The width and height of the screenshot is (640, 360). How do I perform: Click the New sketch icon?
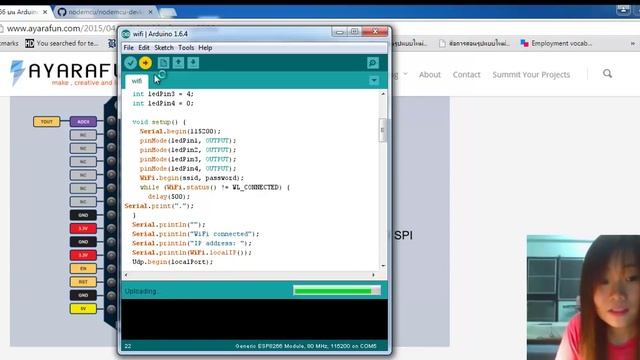(163, 63)
